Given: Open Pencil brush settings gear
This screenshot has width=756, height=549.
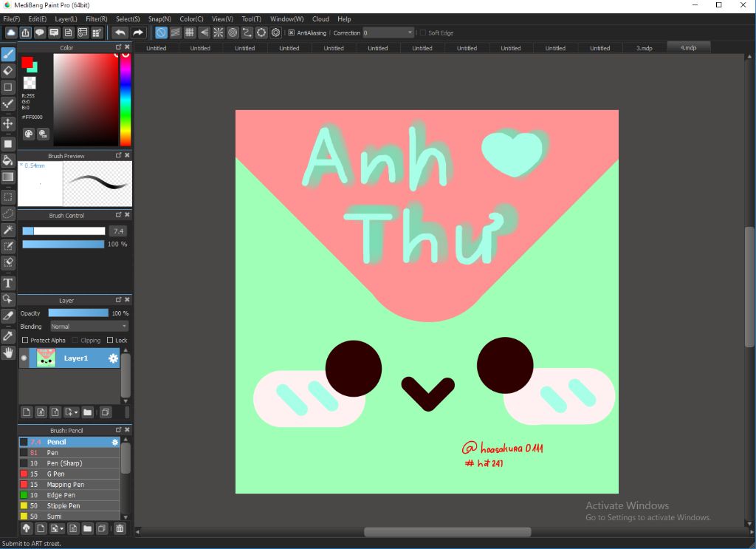Looking at the screenshot, I should point(114,442).
